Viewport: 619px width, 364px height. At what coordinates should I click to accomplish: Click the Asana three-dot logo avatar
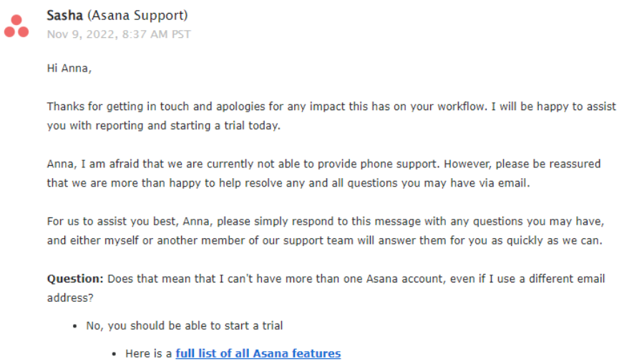16,26
